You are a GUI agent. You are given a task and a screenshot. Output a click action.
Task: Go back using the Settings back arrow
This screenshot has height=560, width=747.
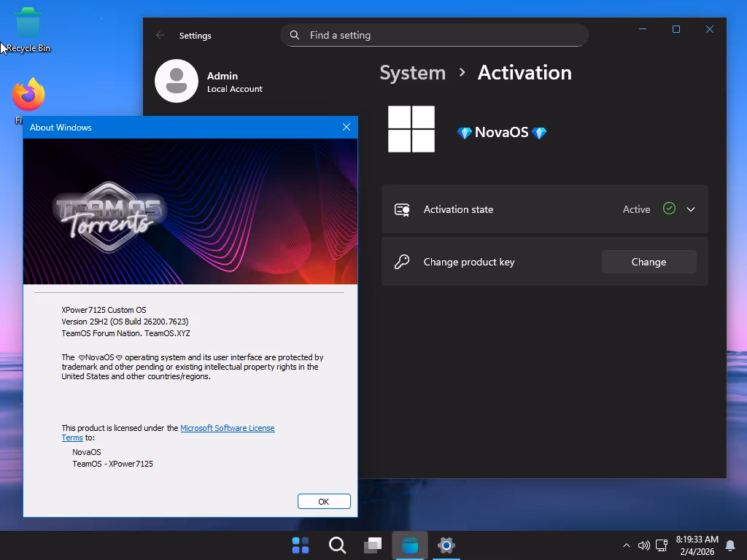coord(160,35)
